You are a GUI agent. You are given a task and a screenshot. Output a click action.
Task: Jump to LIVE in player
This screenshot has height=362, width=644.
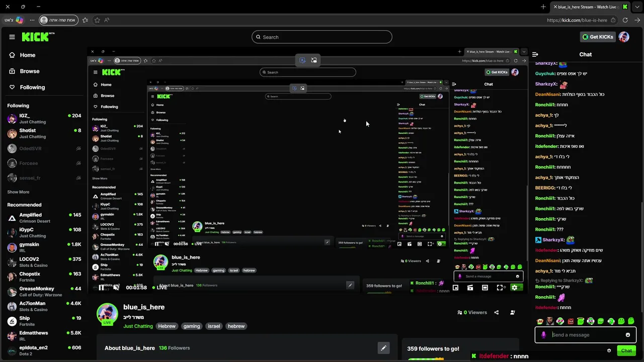coord(159,288)
